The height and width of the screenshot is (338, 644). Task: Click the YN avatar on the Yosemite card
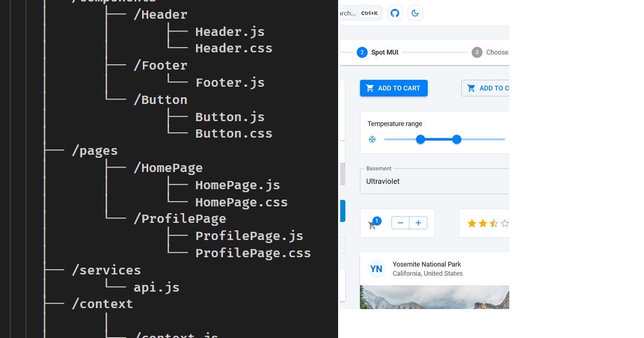pyautogui.click(x=376, y=269)
